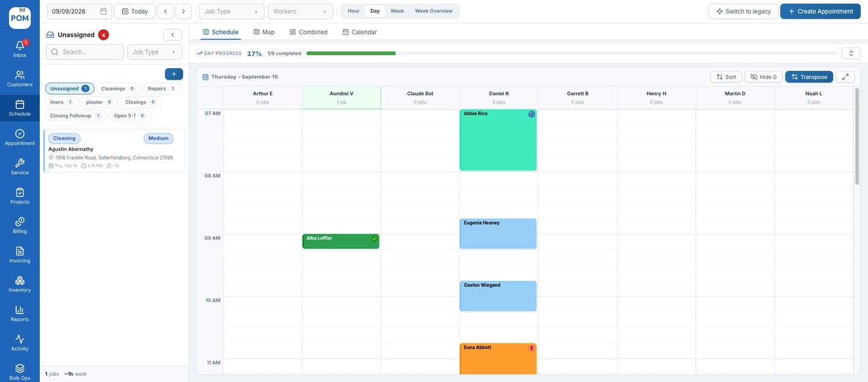Filter by plaster chip
This screenshot has height=382, width=868.
click(x=99, y=102)
